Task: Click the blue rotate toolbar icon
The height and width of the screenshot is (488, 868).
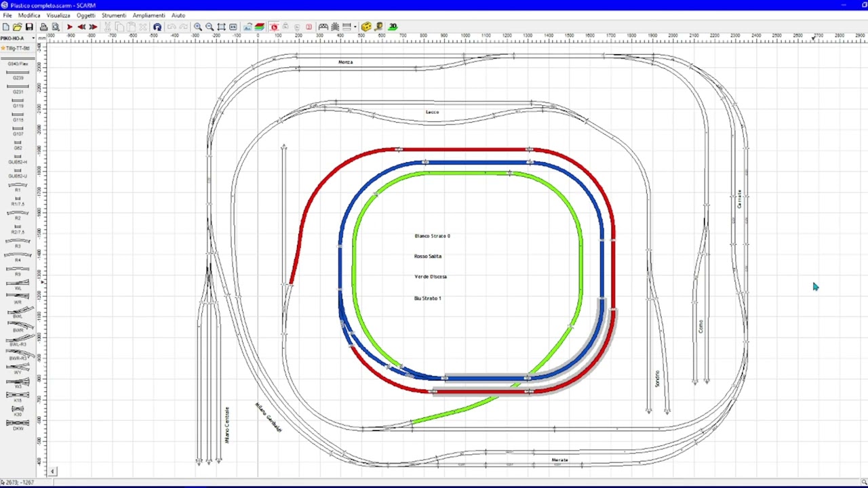Action: point(157,27)
